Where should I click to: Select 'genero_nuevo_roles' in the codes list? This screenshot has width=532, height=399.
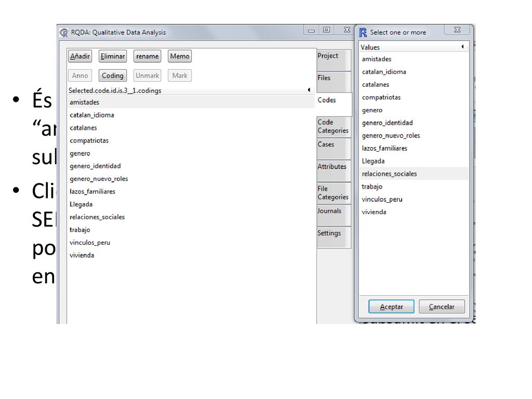click(191, 179)
